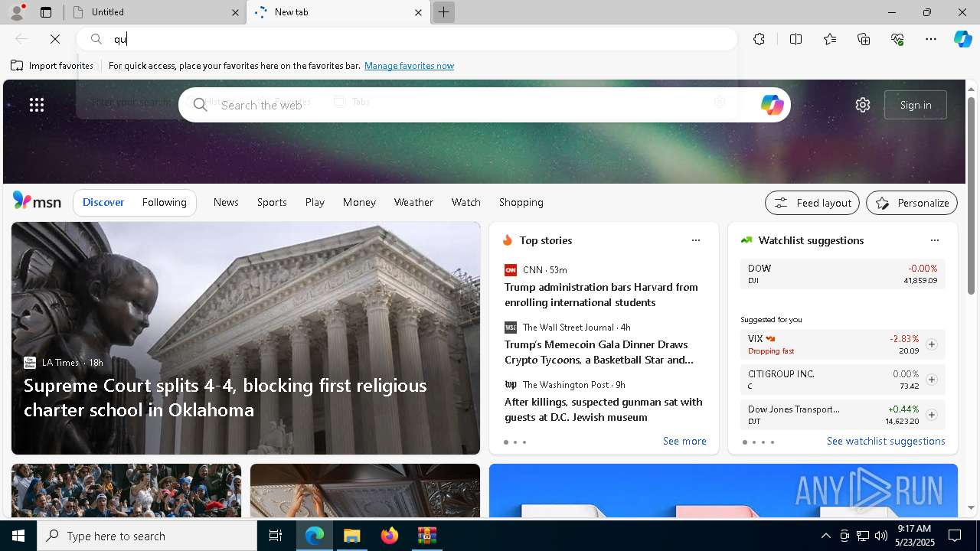Click the taskbar search box
This screenshot has height=551, width=980.
pos(147,536)
